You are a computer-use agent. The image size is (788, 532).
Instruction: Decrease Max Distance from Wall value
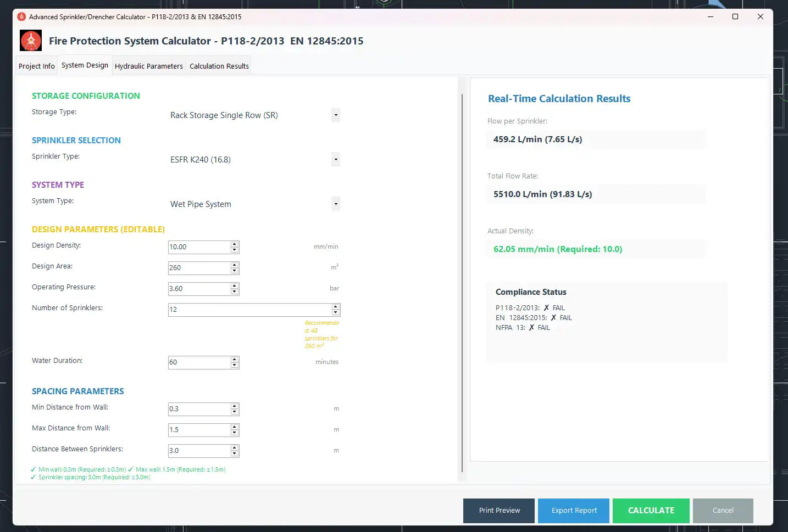[235, 433]
